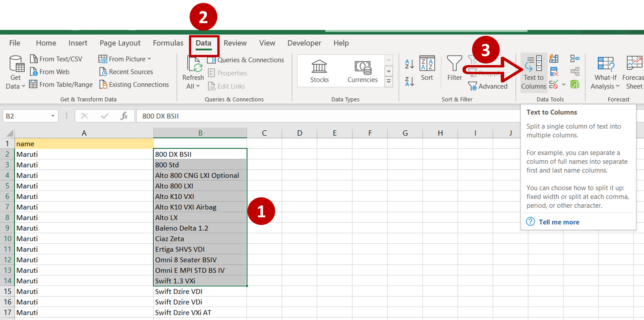This screenshot has width=644, height=320.
Task: Select cell Baleno Delta 1.2
Action: coord(200,228)
